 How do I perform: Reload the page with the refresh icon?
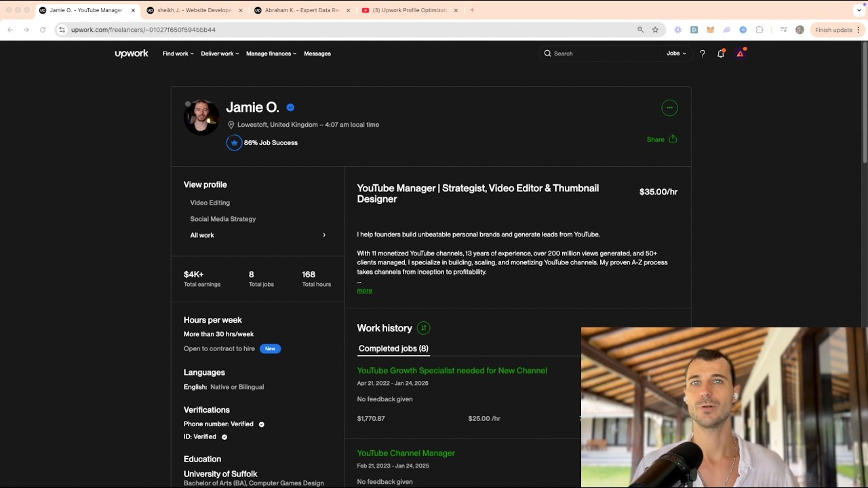(x=43, y=30)
